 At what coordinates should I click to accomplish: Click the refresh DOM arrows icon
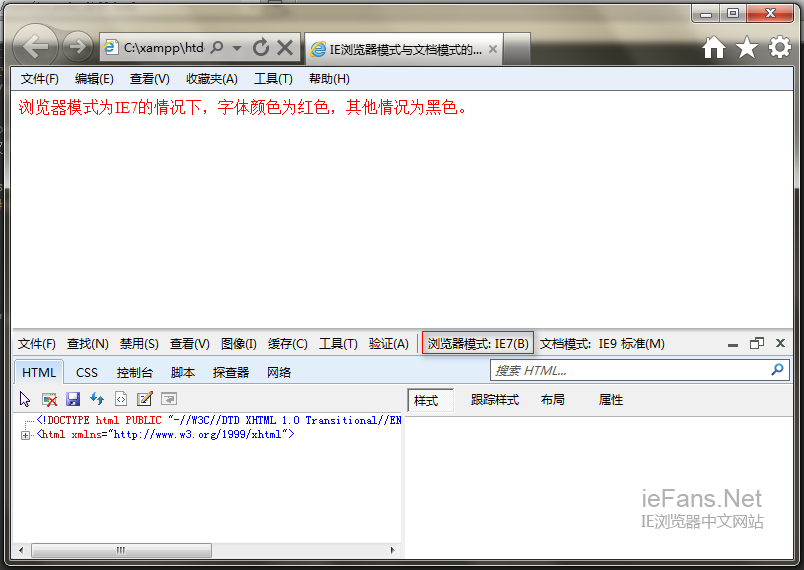pos(97,399)
